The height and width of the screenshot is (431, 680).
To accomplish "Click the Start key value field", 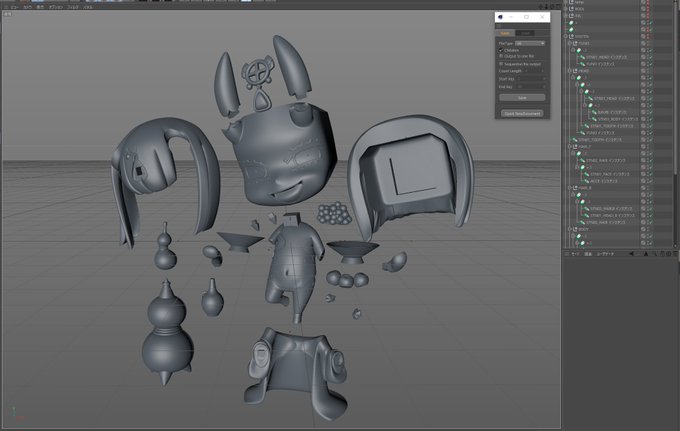I will [x=531, y=79].
